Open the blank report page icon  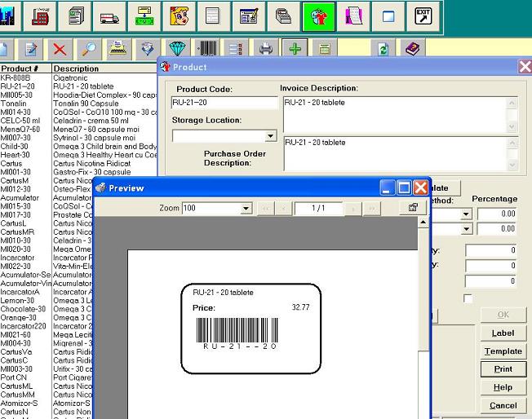click(214, 16)
